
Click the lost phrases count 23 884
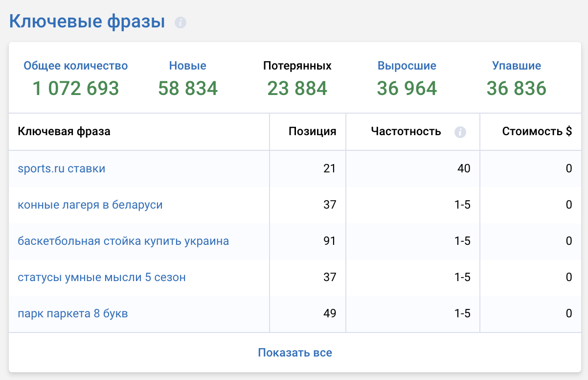(x=297, y=89)
